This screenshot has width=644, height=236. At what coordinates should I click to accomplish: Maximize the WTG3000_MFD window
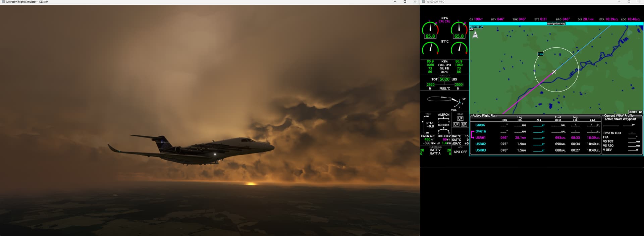[x=629, y=2]
